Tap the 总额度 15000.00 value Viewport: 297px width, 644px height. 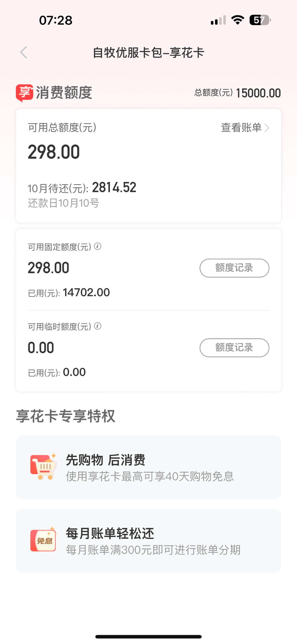tap(258, 93)
